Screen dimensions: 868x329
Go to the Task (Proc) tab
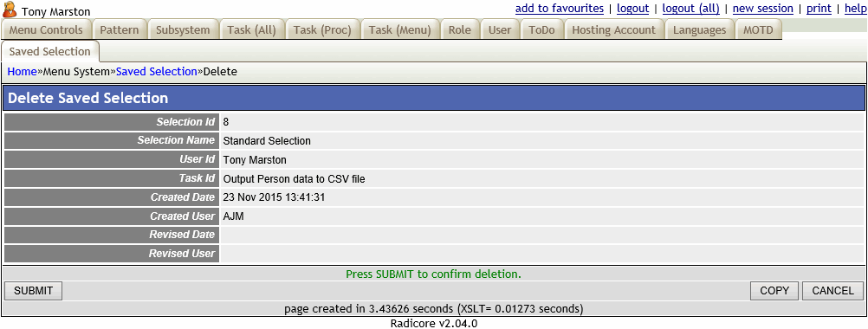click(x=323, y=29)
